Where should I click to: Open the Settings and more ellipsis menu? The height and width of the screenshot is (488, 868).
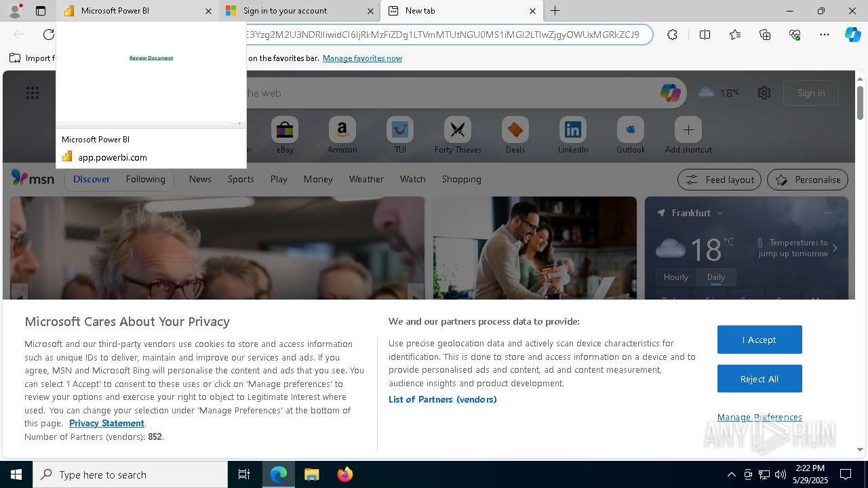[x=825, y=35]
